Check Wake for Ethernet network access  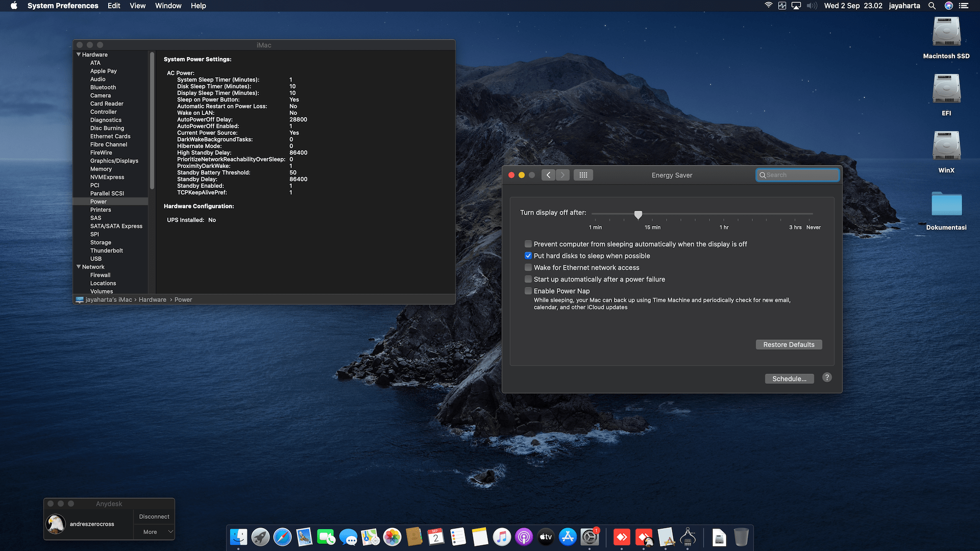point(528,267)
